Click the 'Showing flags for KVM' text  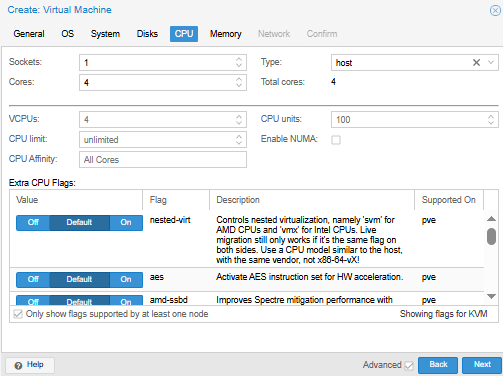point(444,314)
